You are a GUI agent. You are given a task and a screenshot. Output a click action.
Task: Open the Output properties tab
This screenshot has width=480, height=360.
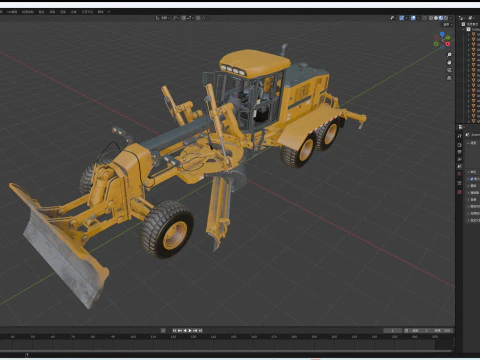pyautogui.click(x=460, y=152)
